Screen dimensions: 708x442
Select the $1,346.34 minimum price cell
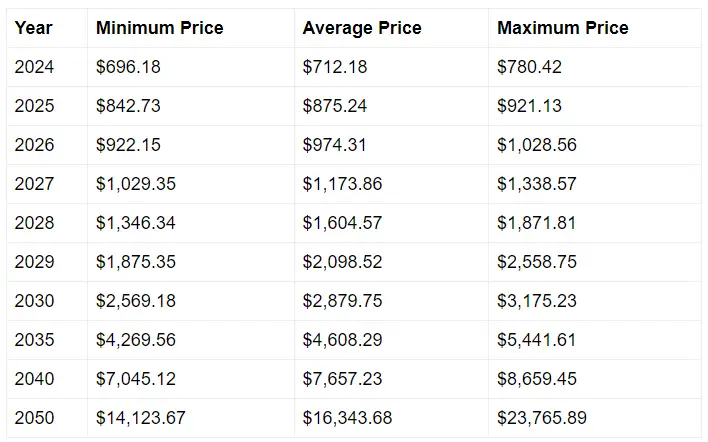tap(136, 223)
